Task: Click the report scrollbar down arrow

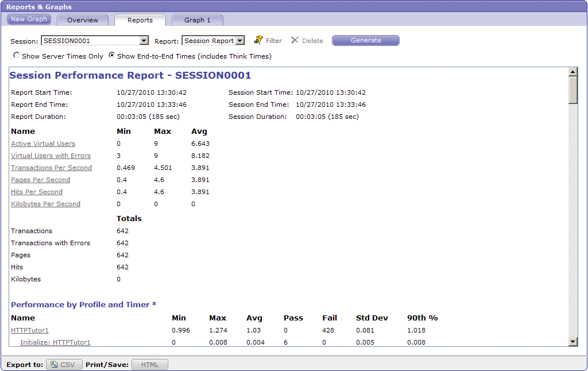Action: pos(572,341)
